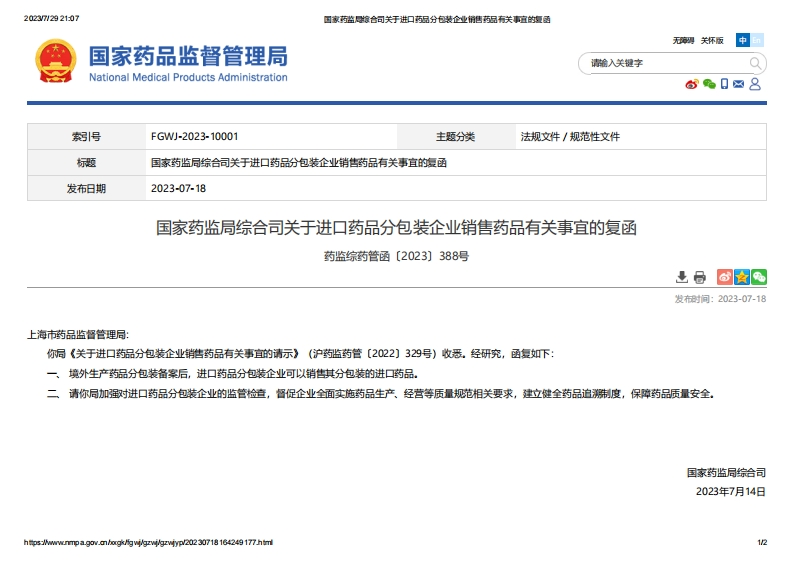Open the email envelope icon in the header
Screen dimensions: 793x561
click(x=738, y=84)
